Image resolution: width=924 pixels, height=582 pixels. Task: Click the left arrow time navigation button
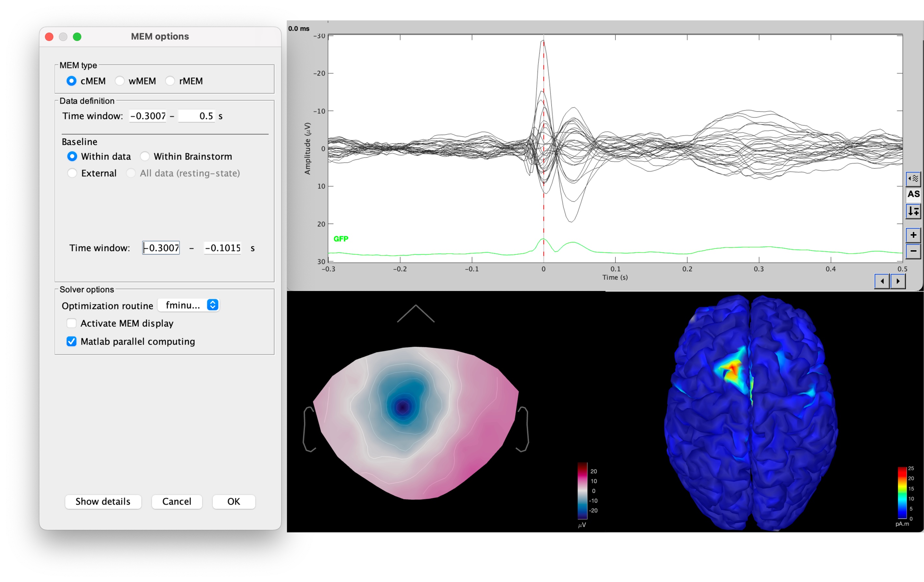tap(882, 281)
